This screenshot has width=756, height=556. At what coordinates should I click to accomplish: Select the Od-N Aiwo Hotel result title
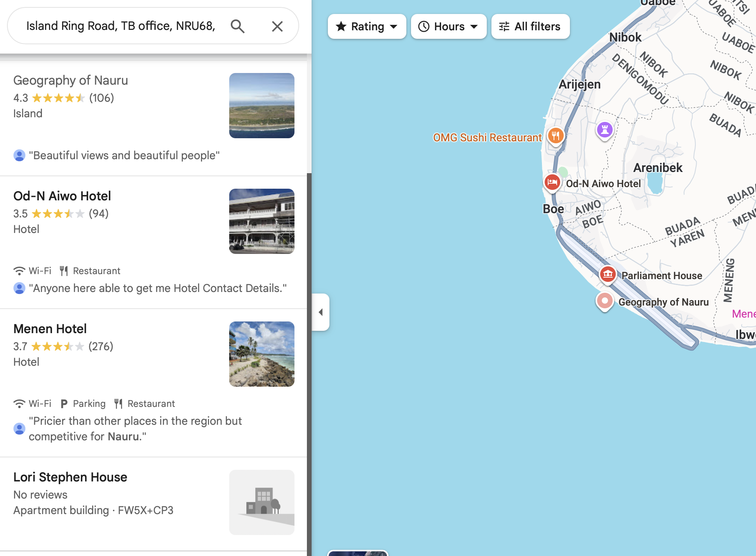(62, 196)
